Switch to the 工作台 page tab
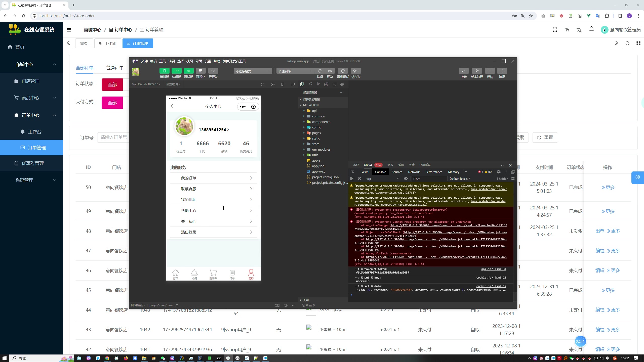Screen dimensions: 644x362 pos(108,43)
